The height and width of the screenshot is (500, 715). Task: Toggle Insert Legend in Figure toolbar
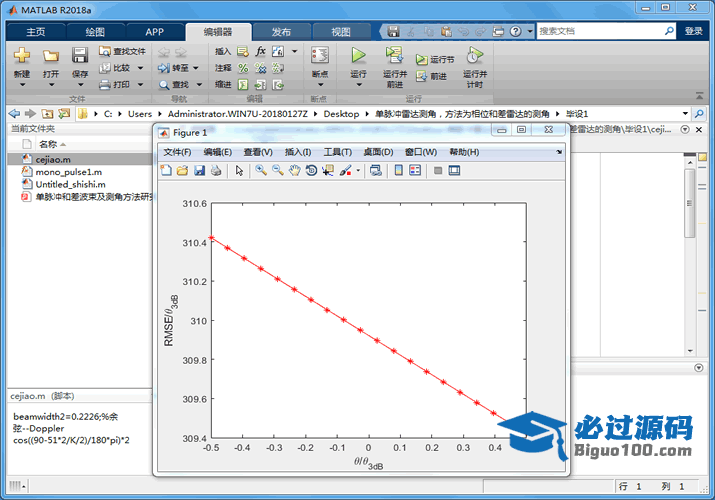(415, 171)
